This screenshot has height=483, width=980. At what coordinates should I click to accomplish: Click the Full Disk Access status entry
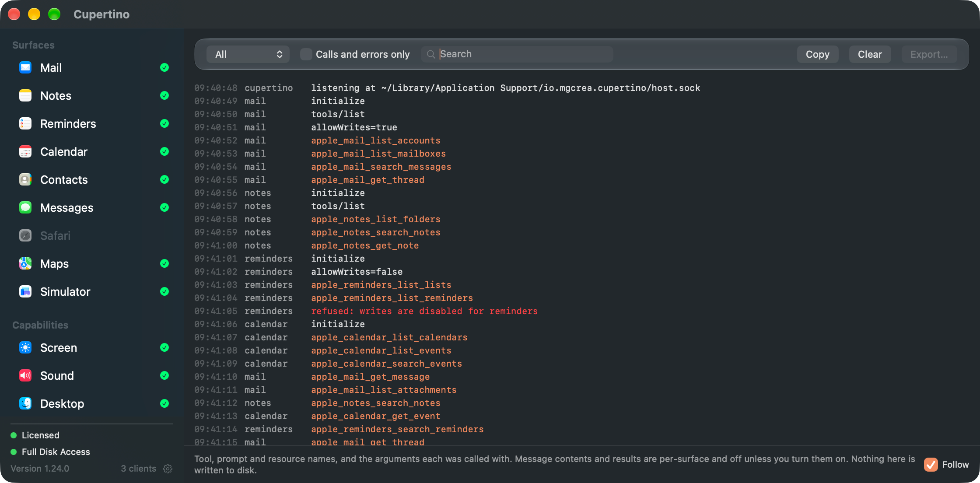tap(50, 452)
